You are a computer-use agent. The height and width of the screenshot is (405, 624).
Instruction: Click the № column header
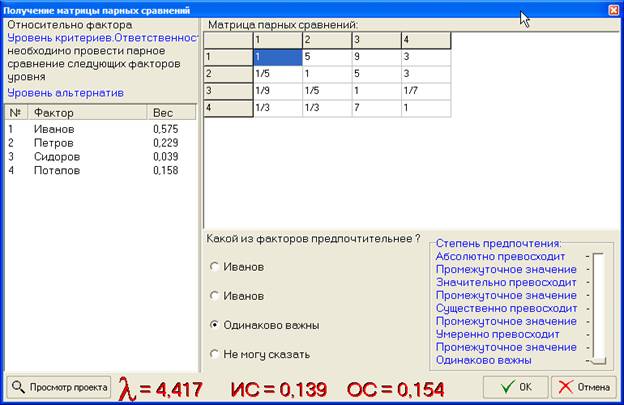tap(16, 113)
